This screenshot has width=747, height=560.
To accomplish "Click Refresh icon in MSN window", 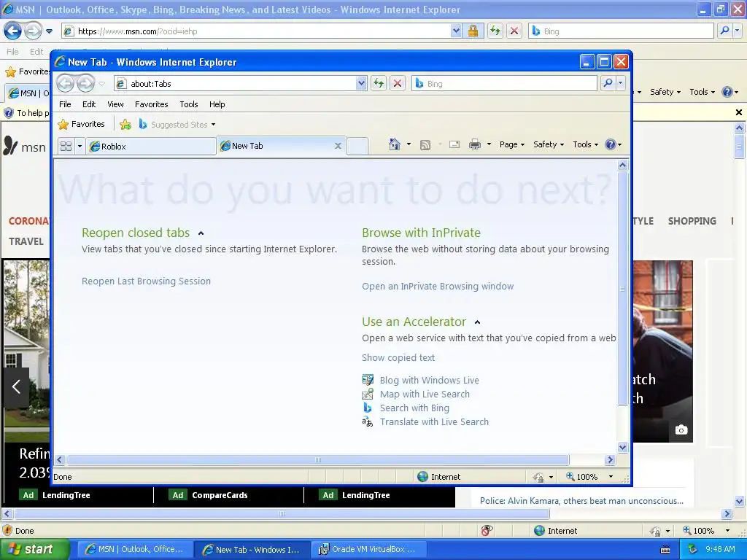I will point(495,31).
